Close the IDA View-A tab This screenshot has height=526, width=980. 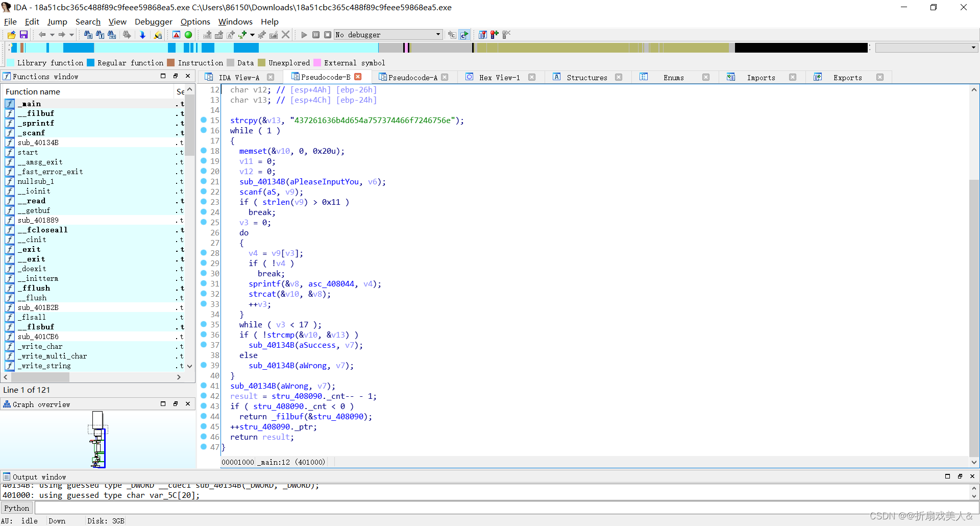tap(271, 77)
